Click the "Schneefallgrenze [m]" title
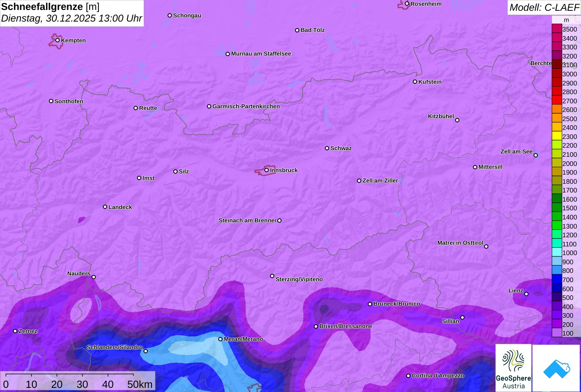The width and height of the screenshot is (581, 392). pos(51,7)
